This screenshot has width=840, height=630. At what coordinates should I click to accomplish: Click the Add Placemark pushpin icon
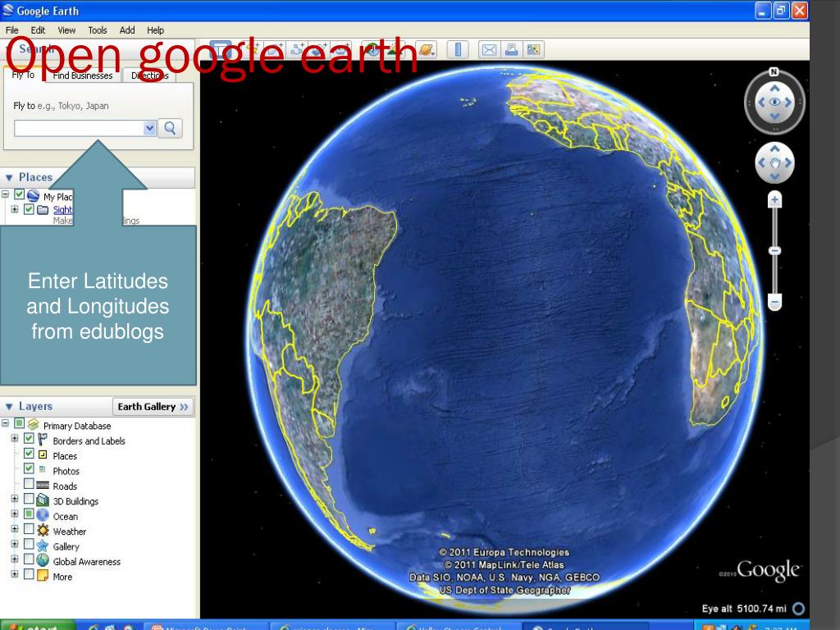[x=253, y=50]
